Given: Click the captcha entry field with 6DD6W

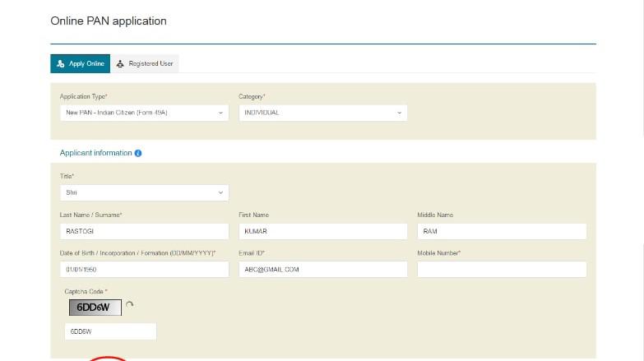Looking at the screenshot, I should [x=110, y=331].
